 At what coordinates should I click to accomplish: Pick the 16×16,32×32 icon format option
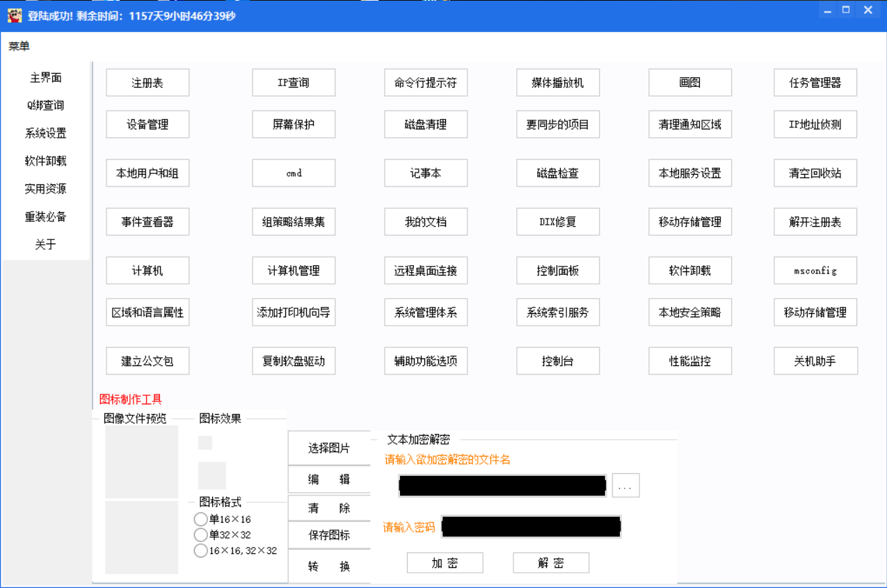tap(236, 550)
